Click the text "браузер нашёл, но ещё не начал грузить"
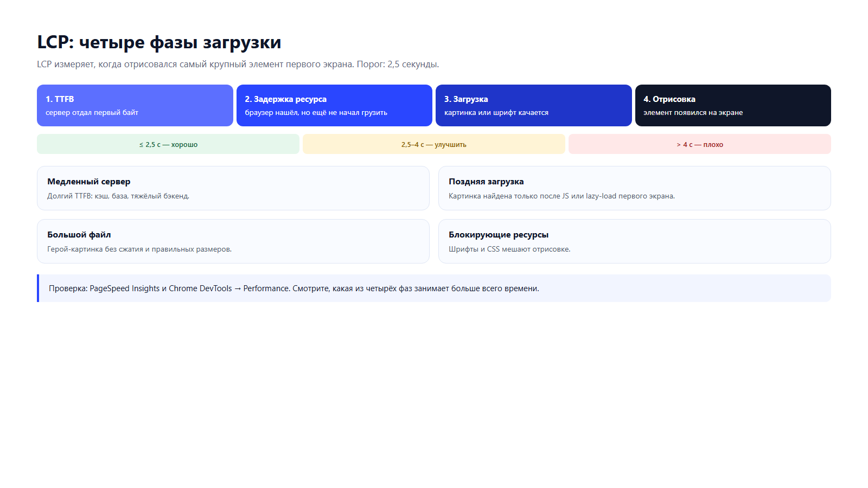The height and width of the screenshot is (488, 868). [316, 113]
